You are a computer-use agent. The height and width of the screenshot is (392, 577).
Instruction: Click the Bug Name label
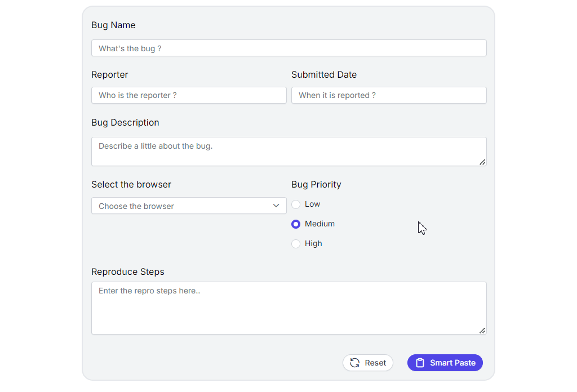(113, 25)
